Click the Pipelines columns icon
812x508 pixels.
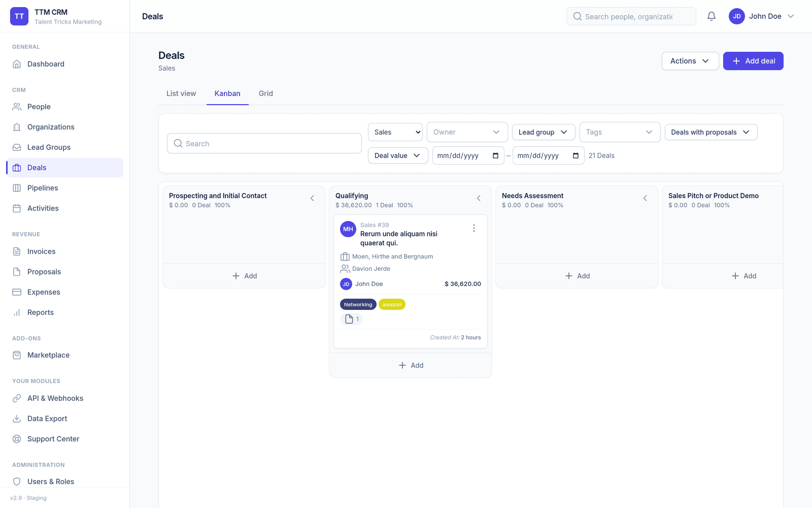[x=17, y=188]
